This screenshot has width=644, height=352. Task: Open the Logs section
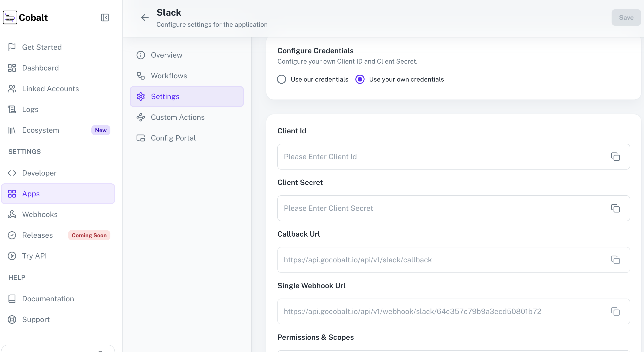click(x=30, y=109)
